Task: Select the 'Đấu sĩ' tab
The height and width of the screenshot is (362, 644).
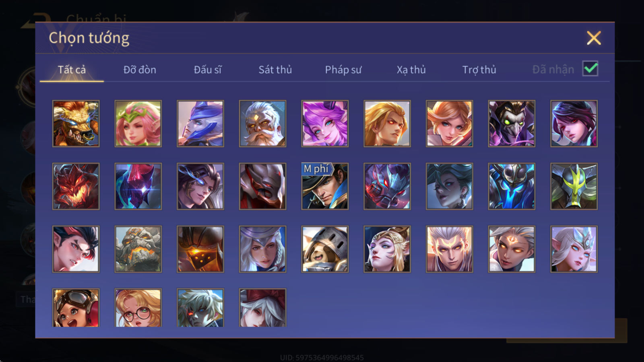Action: [208, 70]
